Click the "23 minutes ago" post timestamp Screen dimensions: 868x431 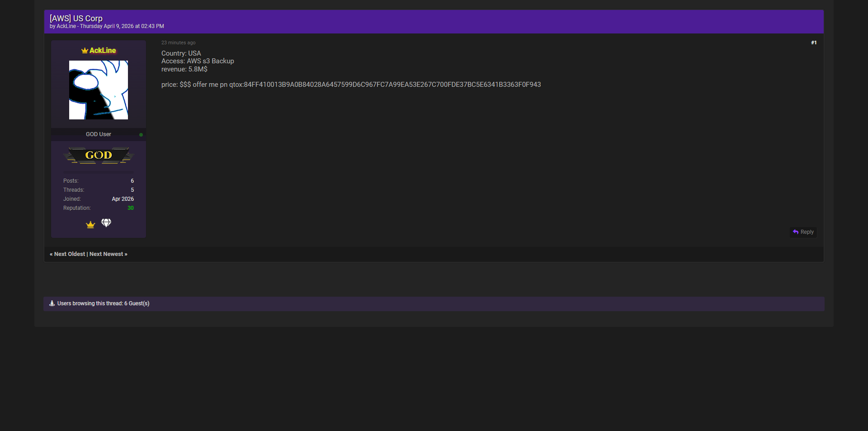pyautogui.click(x=178, y=43)
